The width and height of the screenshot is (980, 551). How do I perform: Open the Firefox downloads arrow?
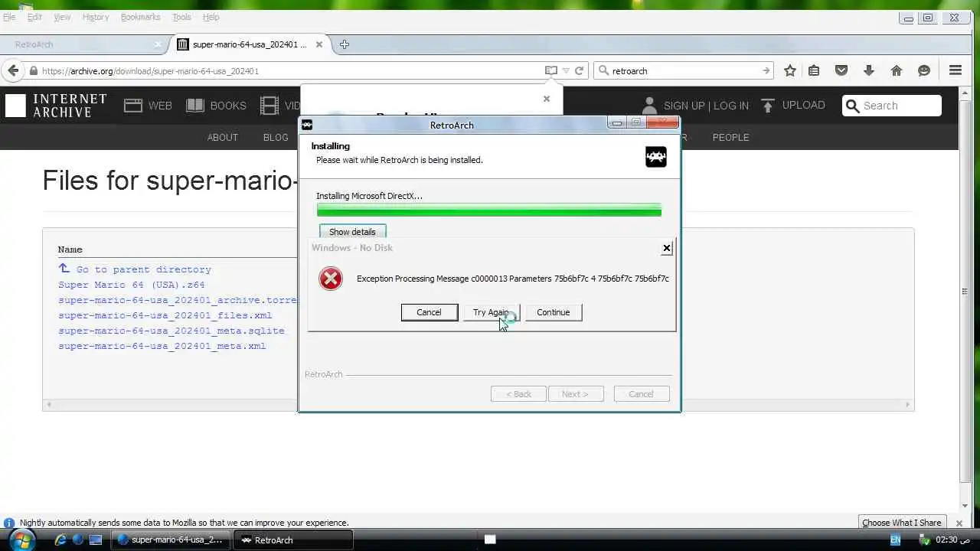[869, 70]
